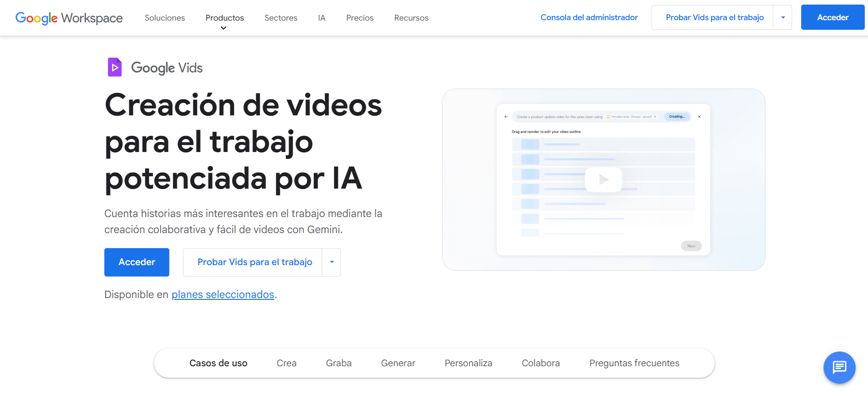Close the video creation dialog X
The width and height of the screenshot is (868, 396).
(x=699, y=117)
